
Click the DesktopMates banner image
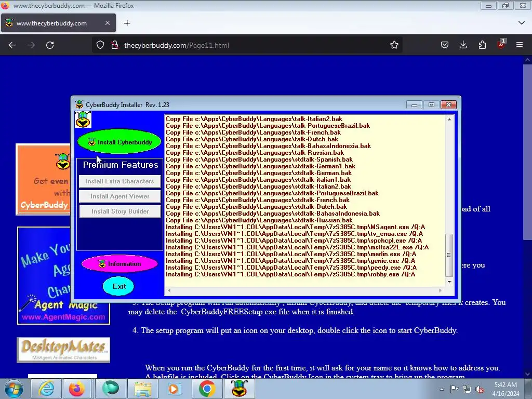click(63, 350)
